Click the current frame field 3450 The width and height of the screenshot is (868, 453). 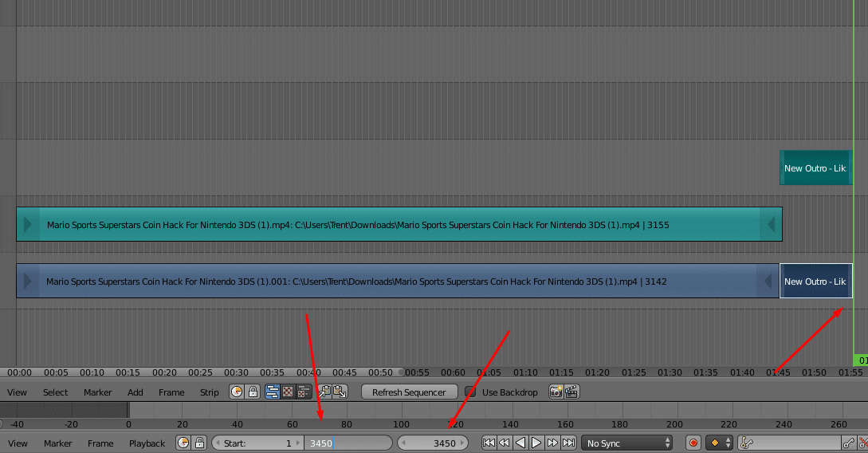click(434, 443)
